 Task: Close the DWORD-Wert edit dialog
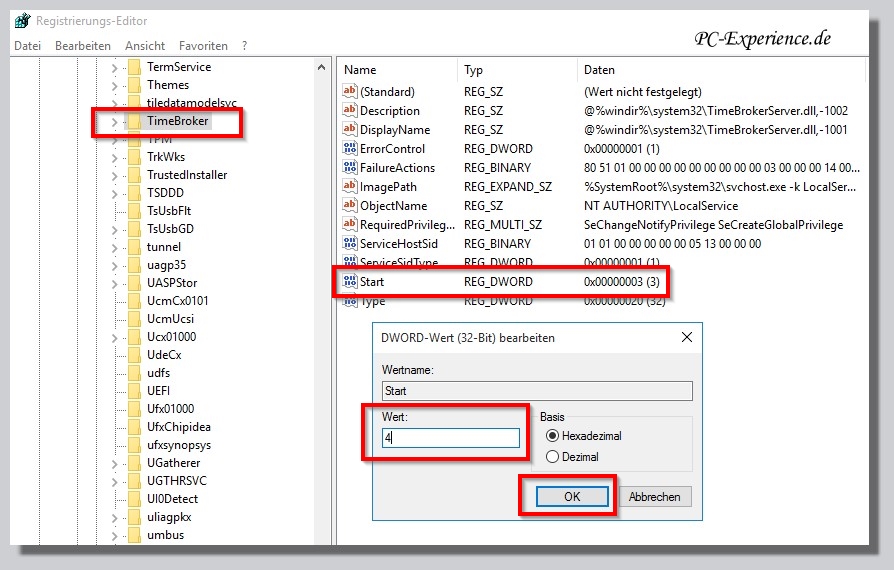tap(686, 338)
